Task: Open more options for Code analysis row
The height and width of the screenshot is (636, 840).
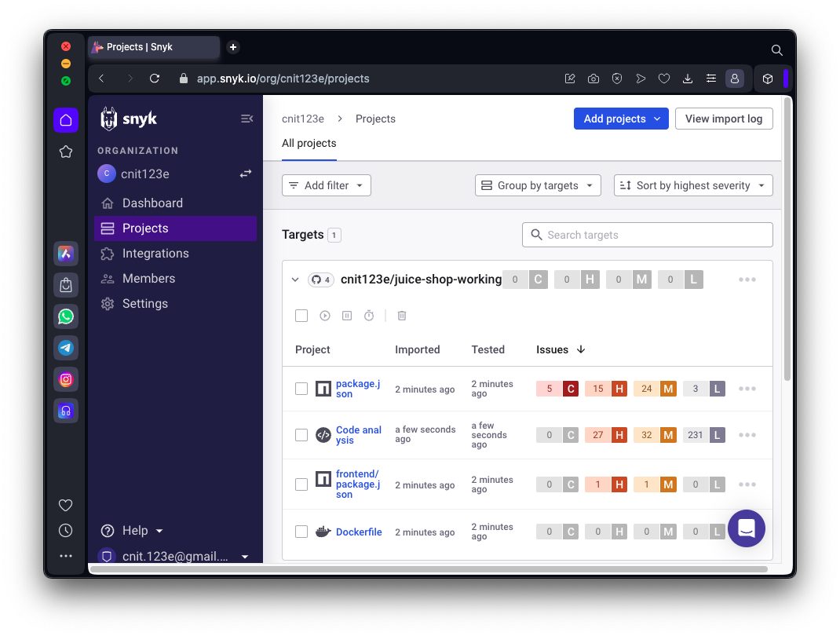Action: [x=747, y=434]
